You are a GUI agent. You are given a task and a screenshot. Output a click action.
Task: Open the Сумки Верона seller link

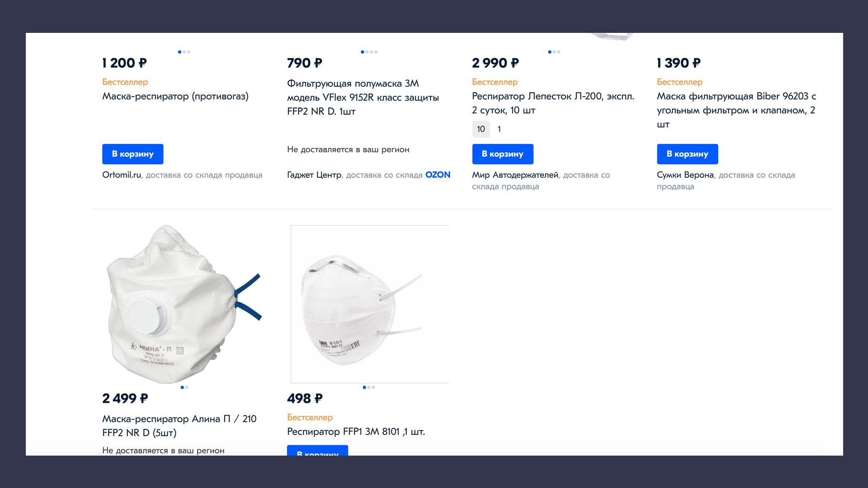coord(685,175)
